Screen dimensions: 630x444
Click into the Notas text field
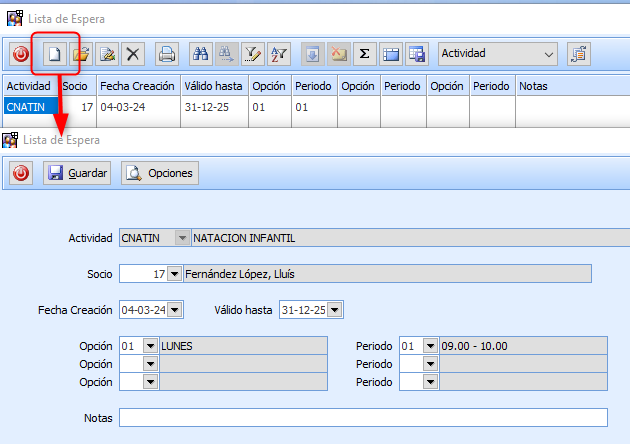tap(363, 417)
